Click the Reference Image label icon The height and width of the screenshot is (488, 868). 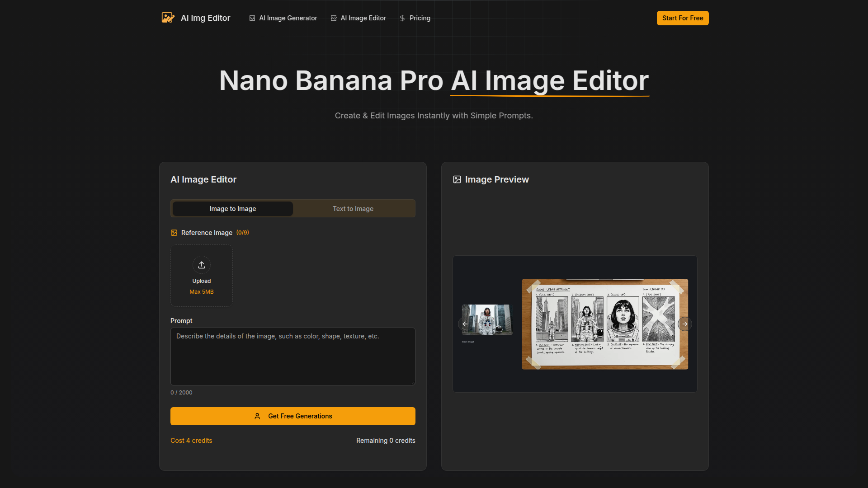click(x=174, y=233)
